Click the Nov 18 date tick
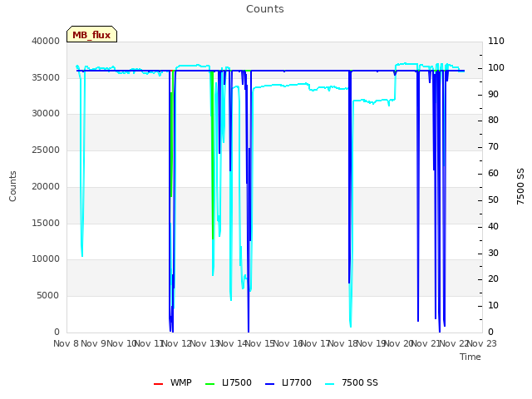532x399 pixels. point(343,344)
